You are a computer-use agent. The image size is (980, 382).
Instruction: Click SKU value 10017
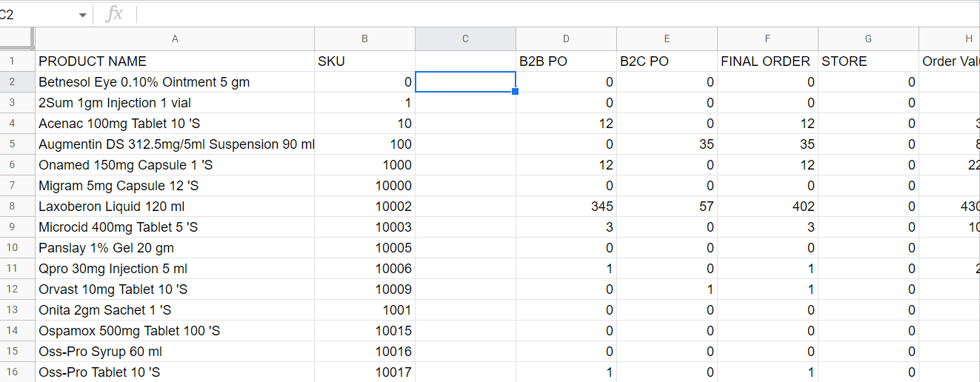pos(364,372)
